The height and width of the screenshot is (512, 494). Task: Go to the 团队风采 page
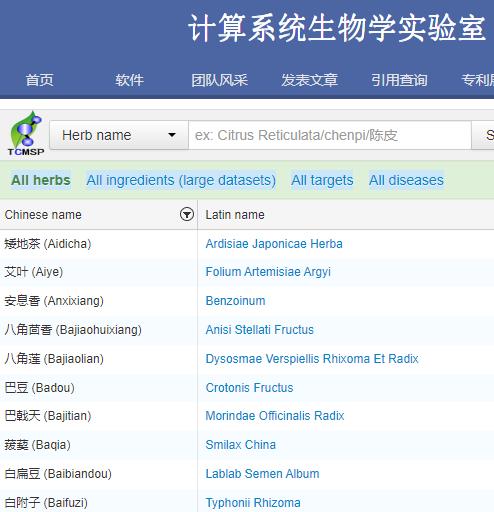(x=219, y=80)
